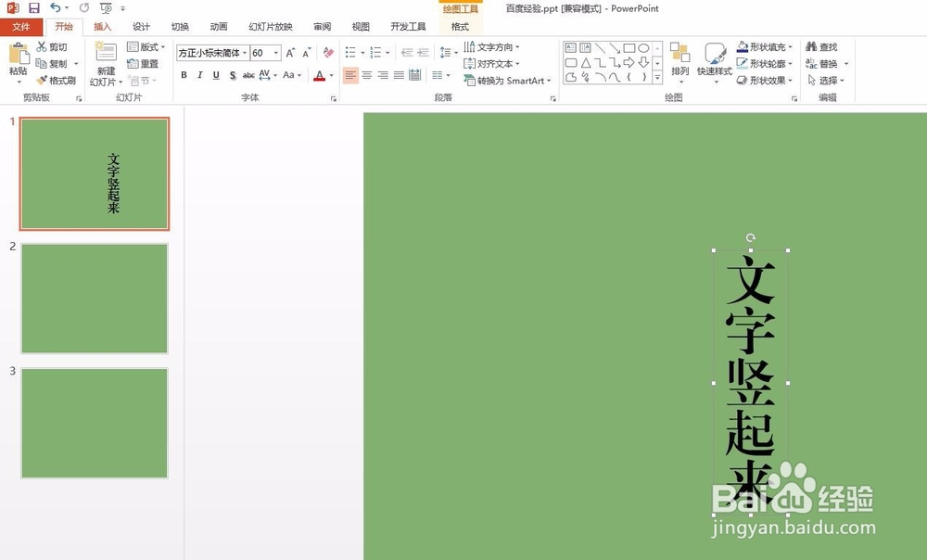This screenshot has width=927, height=560.
Task: Expand the font name dropdown 方正小标宋简体
Action: click(x=243, y=53)
